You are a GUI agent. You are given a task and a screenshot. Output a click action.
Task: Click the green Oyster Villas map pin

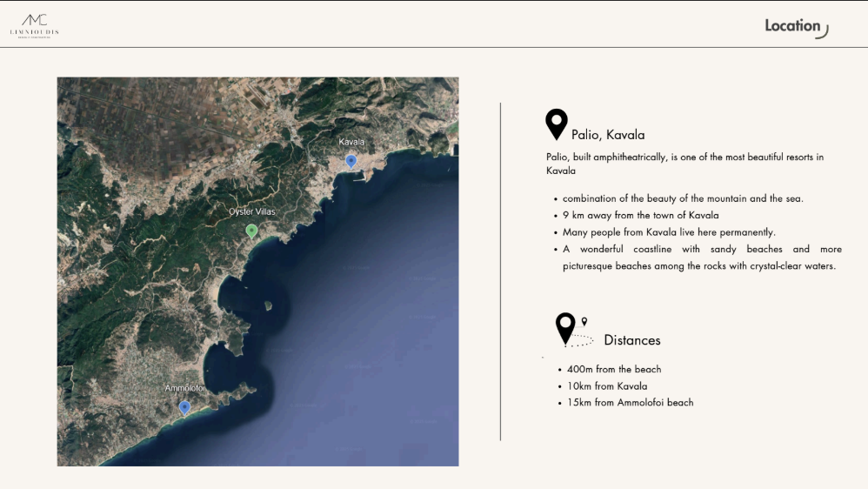click(252, 231)
